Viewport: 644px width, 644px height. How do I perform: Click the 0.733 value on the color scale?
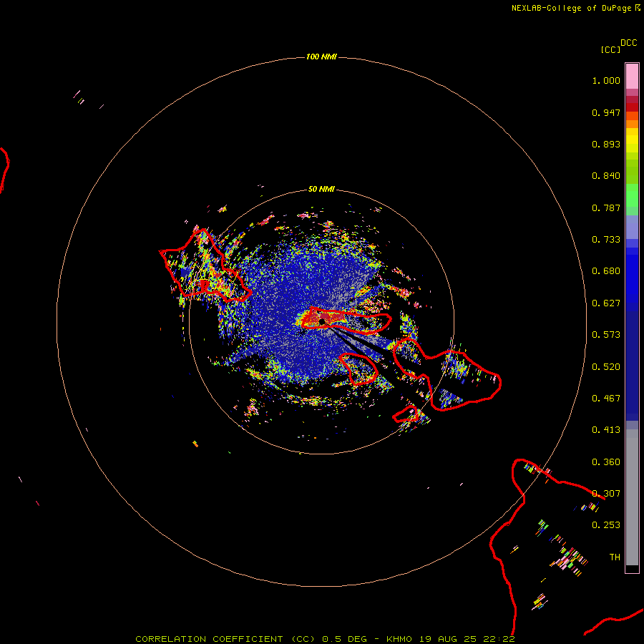pyautogui.click(x=606, y=240)
